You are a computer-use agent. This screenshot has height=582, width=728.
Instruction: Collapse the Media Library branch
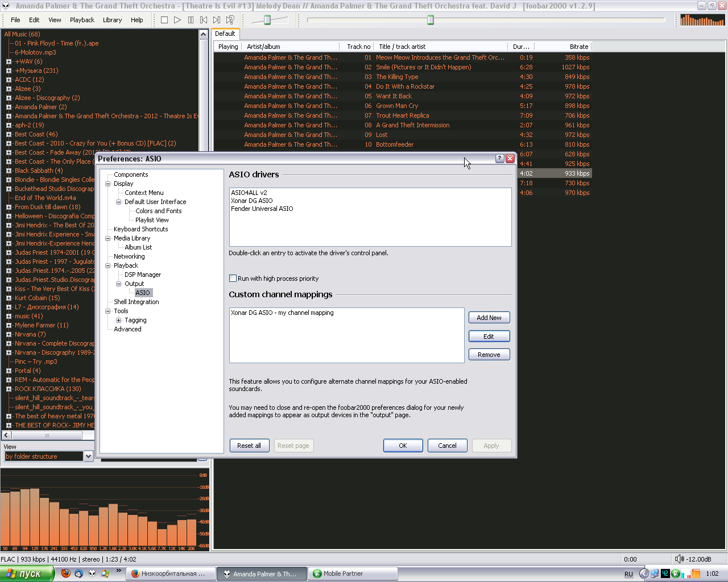pyautogui.click(x=108, y=238)
